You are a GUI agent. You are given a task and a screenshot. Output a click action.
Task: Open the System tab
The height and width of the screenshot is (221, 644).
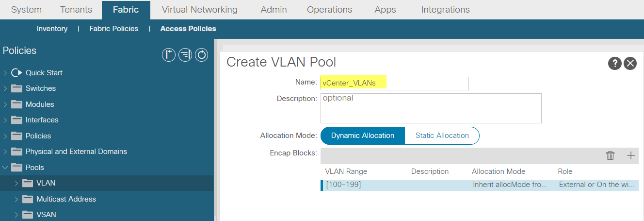click(26, 10)
